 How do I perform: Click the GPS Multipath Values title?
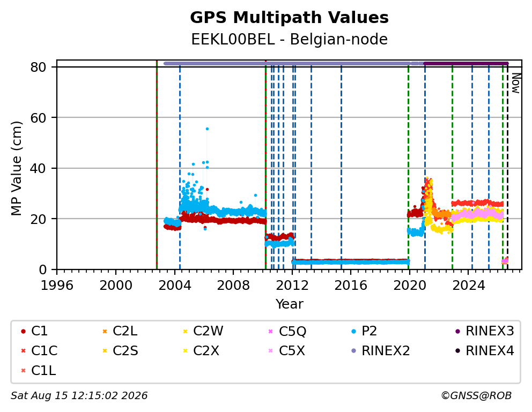[289, 18]
